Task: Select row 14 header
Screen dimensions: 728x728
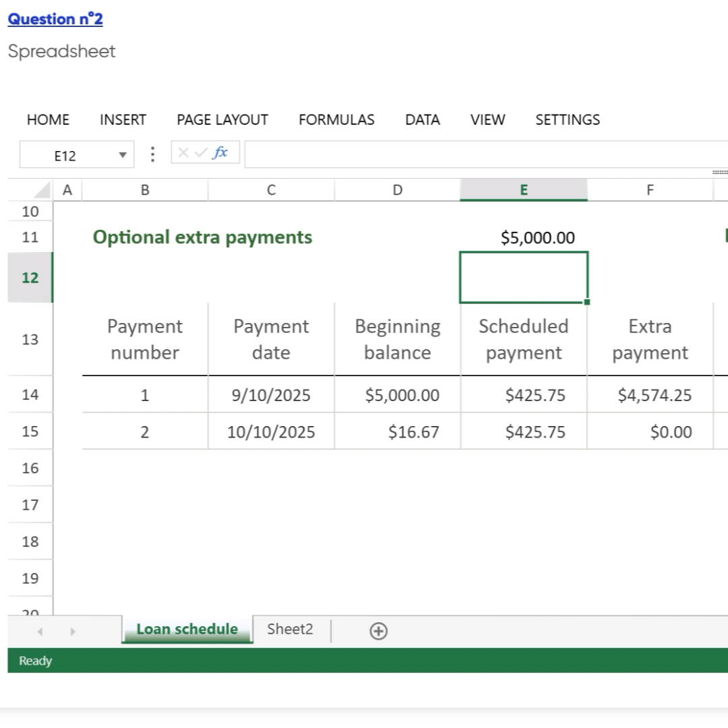Action: click(30, 394)
